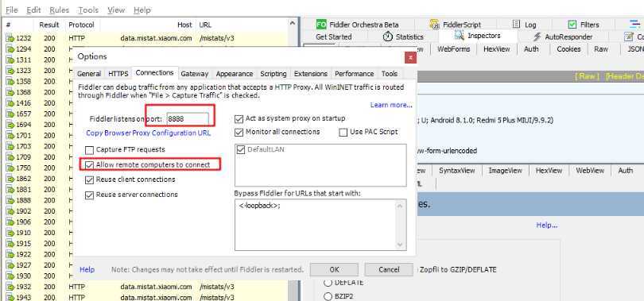The image size is (644, 301).
Task: Select the DEFLATE radio button
Action: click(328, 283)
